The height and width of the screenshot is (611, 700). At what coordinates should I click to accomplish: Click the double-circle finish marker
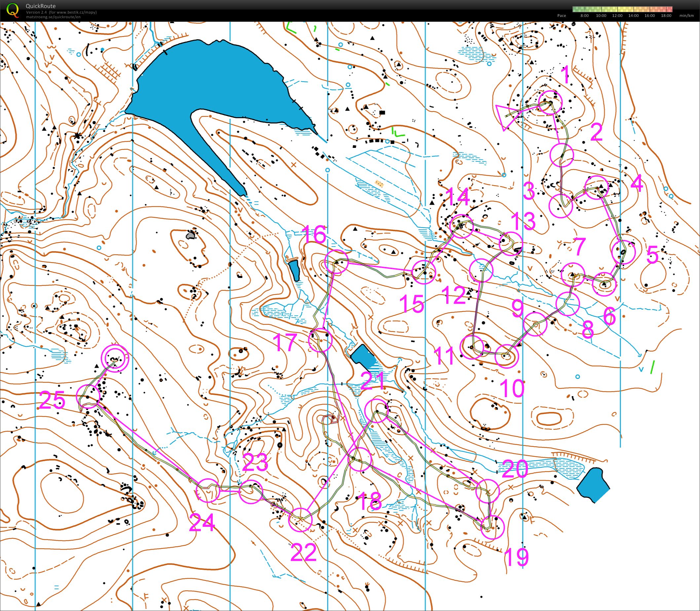tap(116, 358)
